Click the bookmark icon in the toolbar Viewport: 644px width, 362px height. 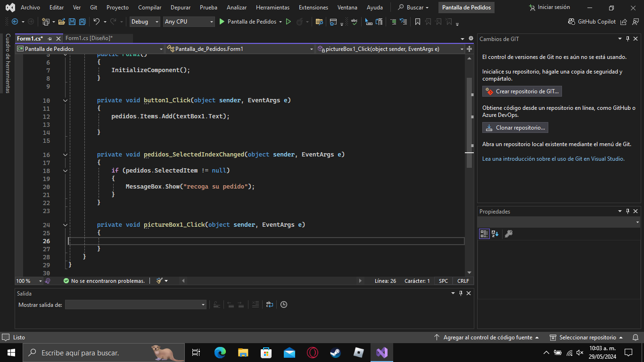(417, 22)
